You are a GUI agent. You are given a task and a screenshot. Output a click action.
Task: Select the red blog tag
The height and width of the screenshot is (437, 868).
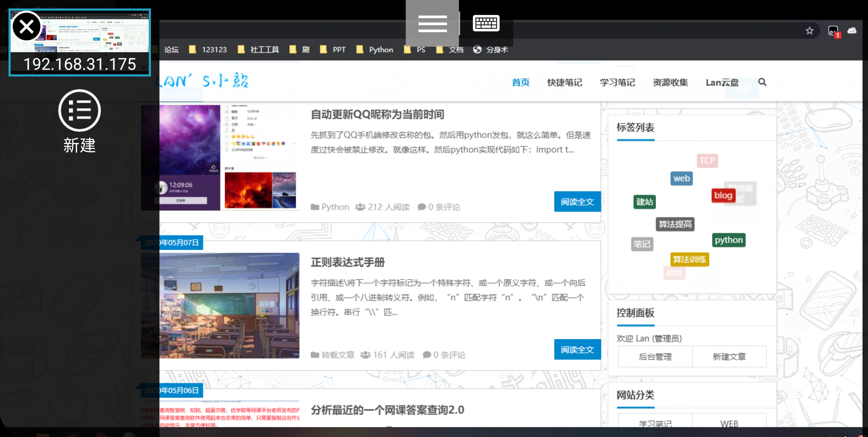click(723, 195)
